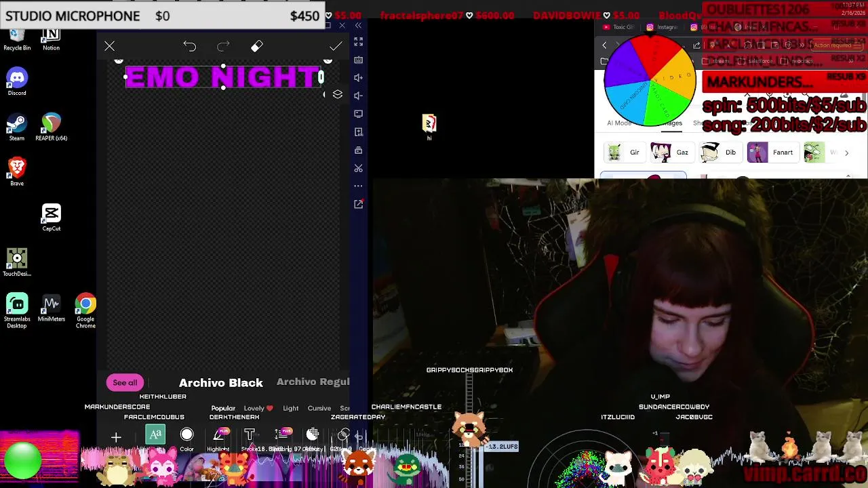
Task: Switch to the Popular font category
Action: pyautogui.click(x=223, y=408)
